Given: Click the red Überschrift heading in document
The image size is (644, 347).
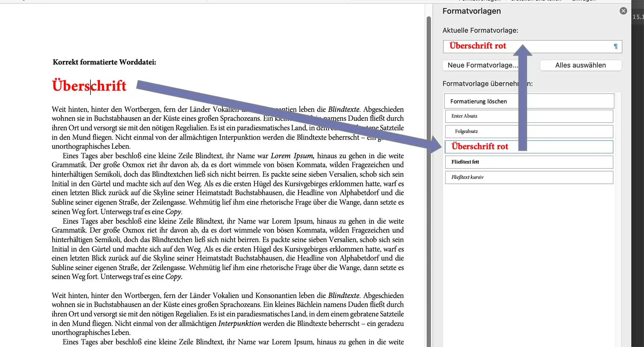Looking at the screenshot, I should (x=89, y=86).
